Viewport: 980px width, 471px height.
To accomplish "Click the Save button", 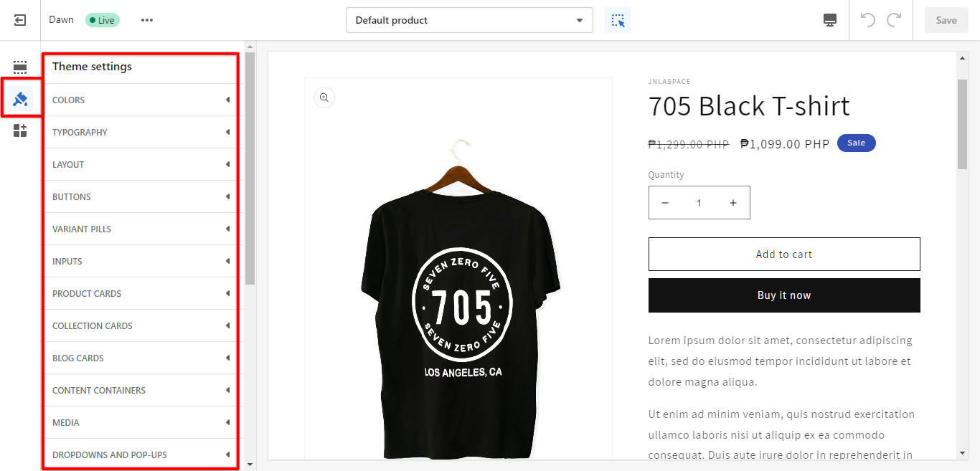I will pyautogui.click(x=946, y=20).
